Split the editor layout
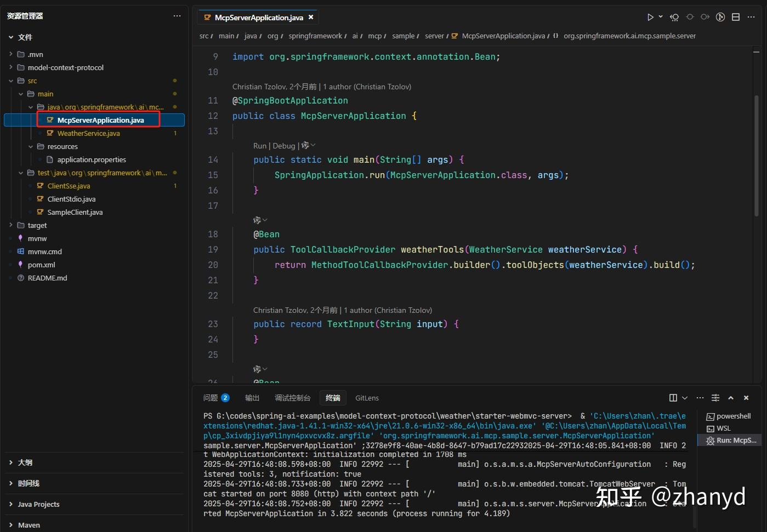767x532 pixels. click(736, 18)
